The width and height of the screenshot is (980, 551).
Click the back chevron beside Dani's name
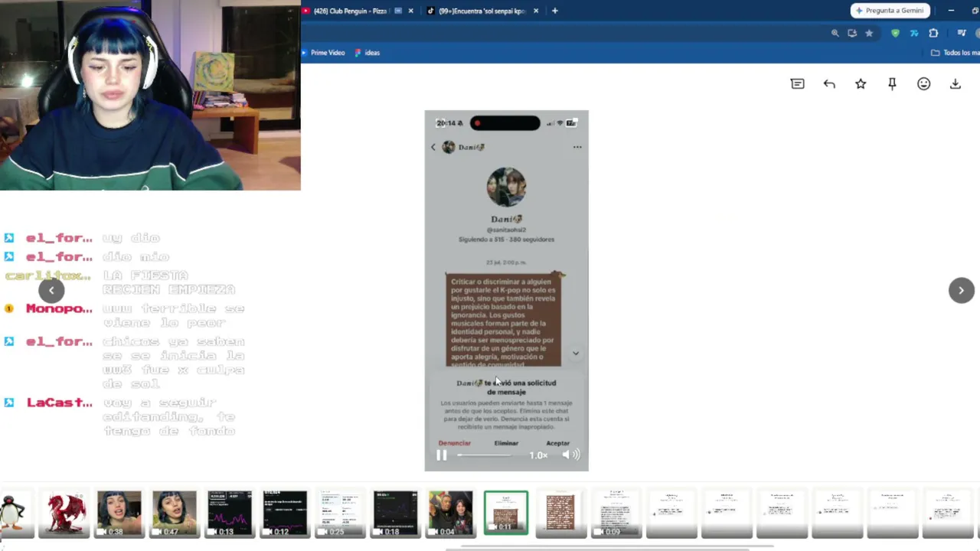pos(433,147)
